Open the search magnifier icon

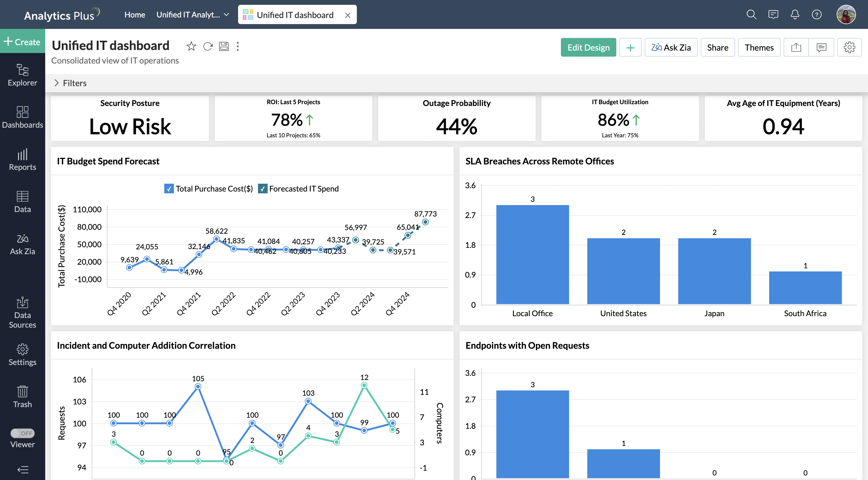(751, 14)
